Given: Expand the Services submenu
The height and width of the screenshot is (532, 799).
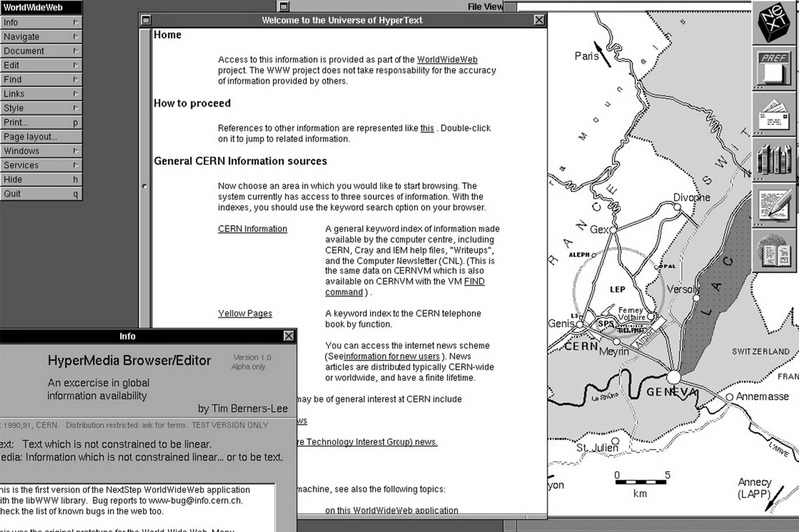Looking at the screenshot, I should tap(41, 165).
